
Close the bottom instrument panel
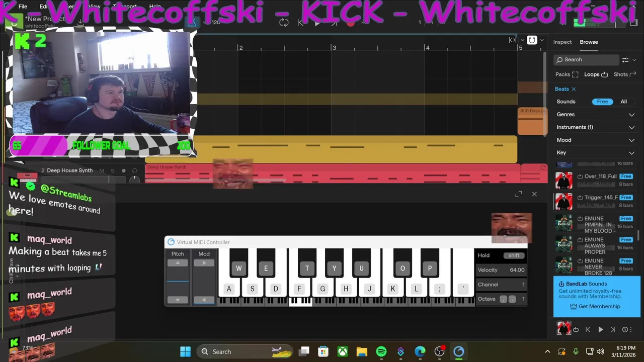[x=534, y=194]
